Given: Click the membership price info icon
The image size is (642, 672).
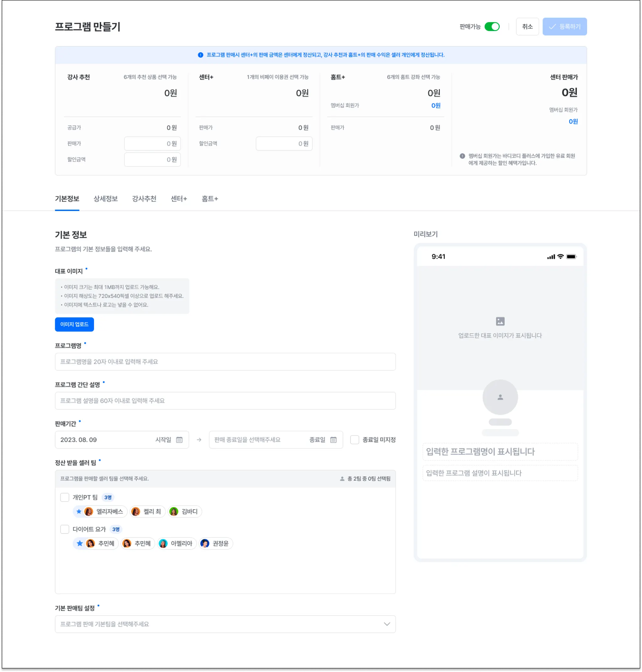Looking at the screenshot, I should tap(462, 156).
